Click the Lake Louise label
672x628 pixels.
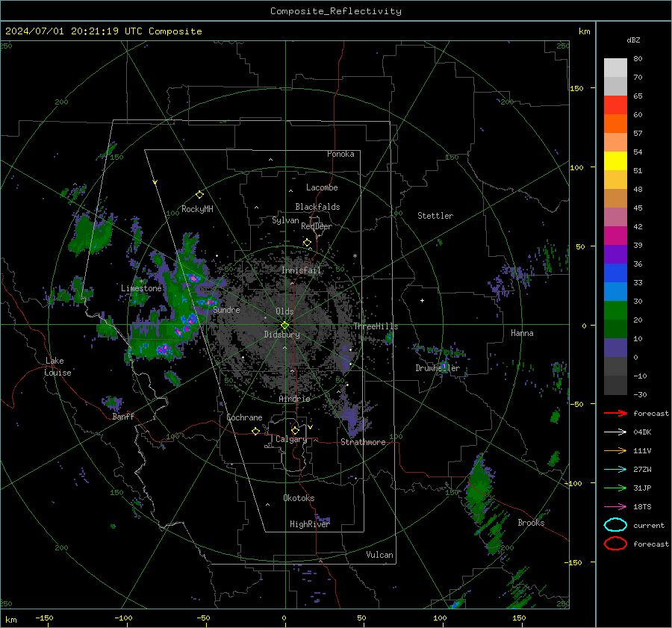click(x=58, y=367)
